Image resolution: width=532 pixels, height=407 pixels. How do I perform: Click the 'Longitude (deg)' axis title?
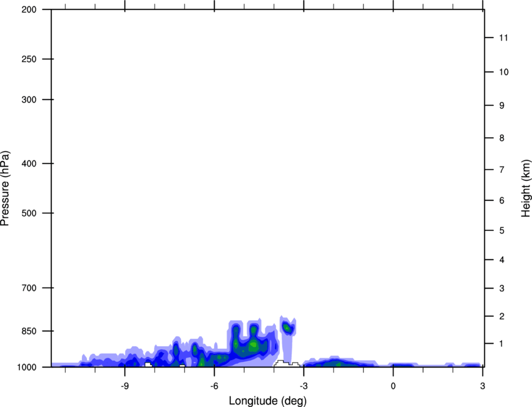tap(267, 401)
